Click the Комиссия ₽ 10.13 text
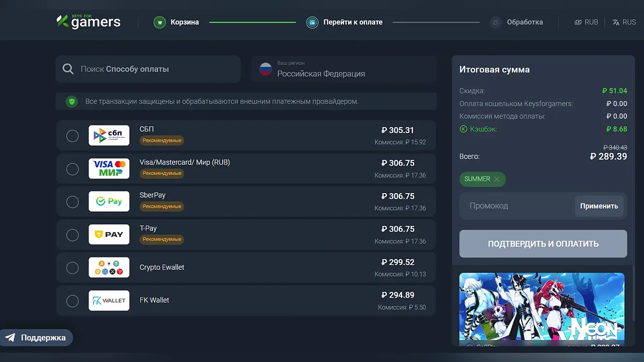Image resolution: width=644 pixels, height=362 pixels. click(400, 275)
